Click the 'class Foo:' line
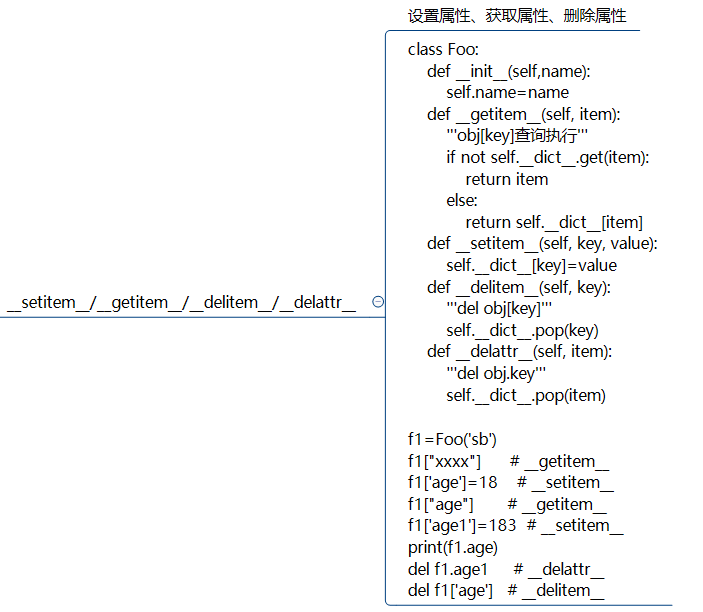Screen dimensions: 703x612 (443, 49)
